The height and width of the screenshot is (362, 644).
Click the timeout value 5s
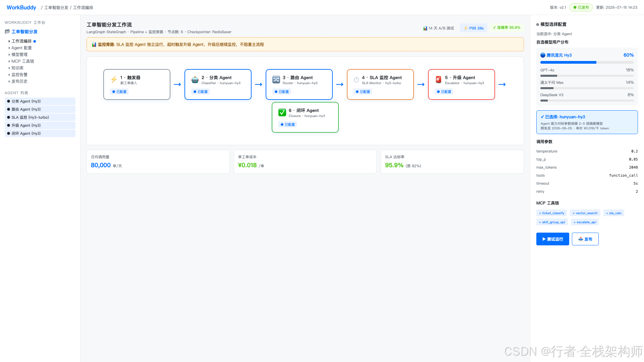click(x=636, y=184)
